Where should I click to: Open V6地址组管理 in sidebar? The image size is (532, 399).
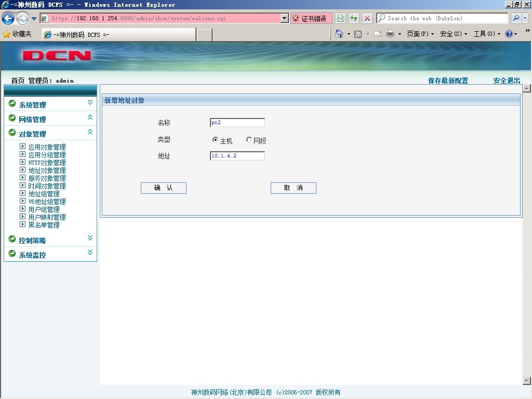coord(47,202)
